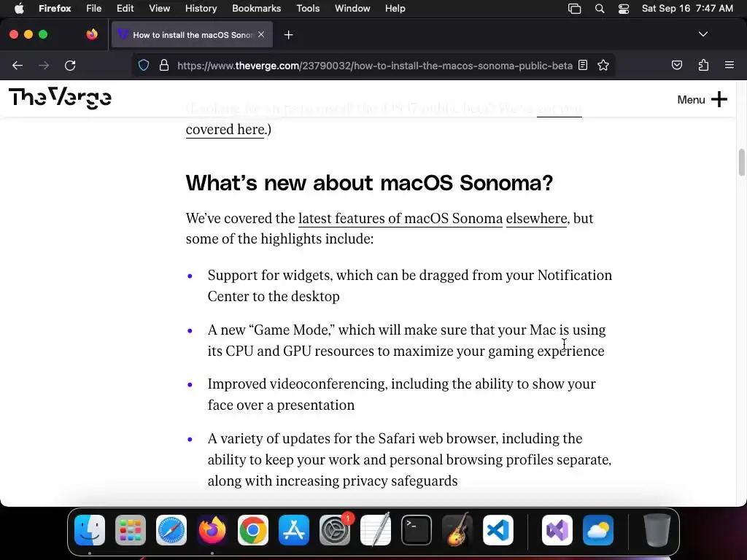The width and height of the screenshot is (747, 560).
Task: Open the Firefox app menu
Action: 55,9
